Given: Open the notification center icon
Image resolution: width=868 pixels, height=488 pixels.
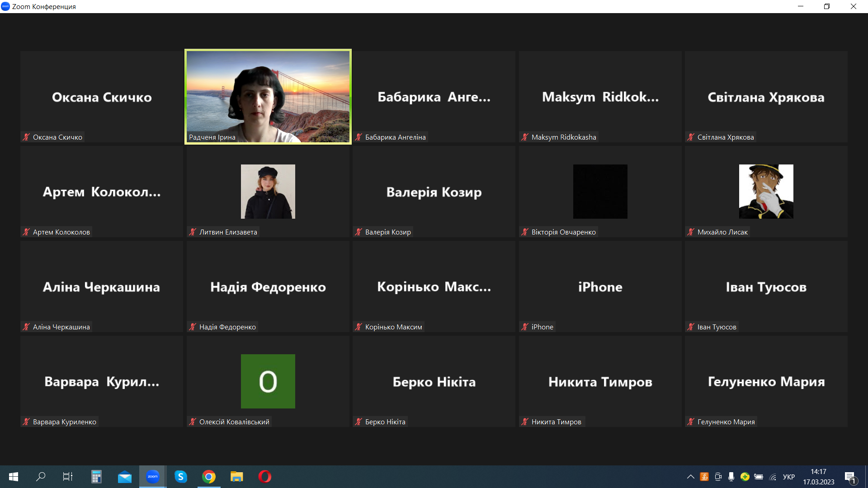Looking at the screenshot, I should 850,477.
